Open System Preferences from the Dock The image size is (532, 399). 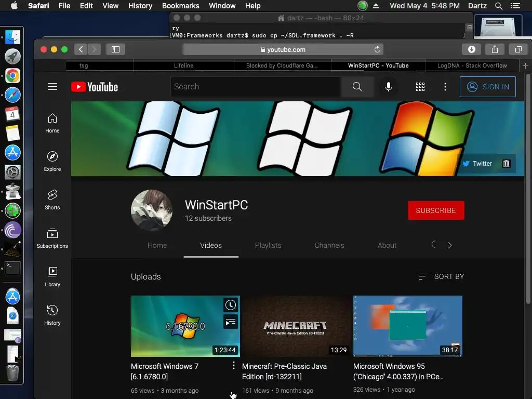click(x=12, y=172)
